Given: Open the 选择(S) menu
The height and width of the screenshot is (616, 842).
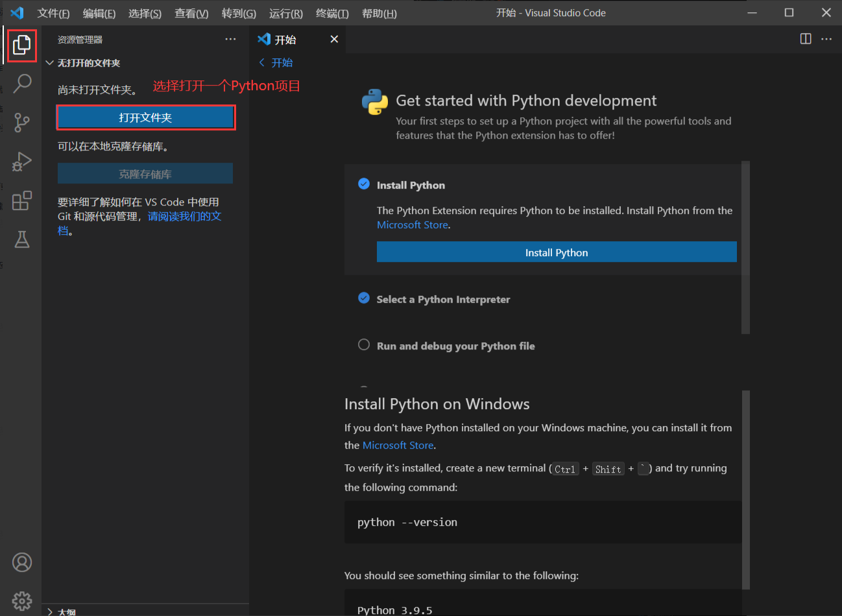Looking at the screenshot, I should [x=145, y=14].
